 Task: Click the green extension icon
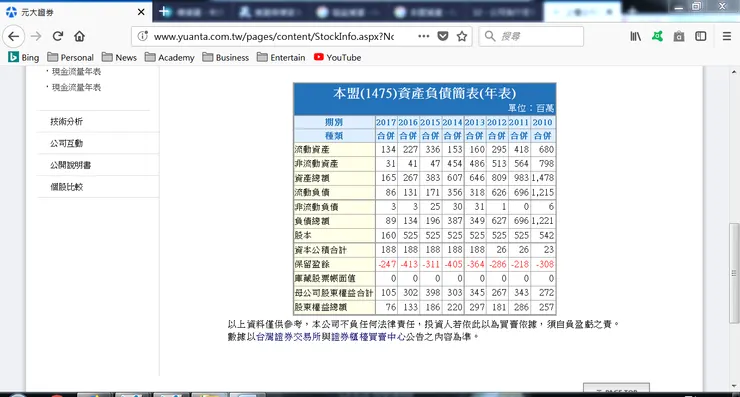click(657, 36)
